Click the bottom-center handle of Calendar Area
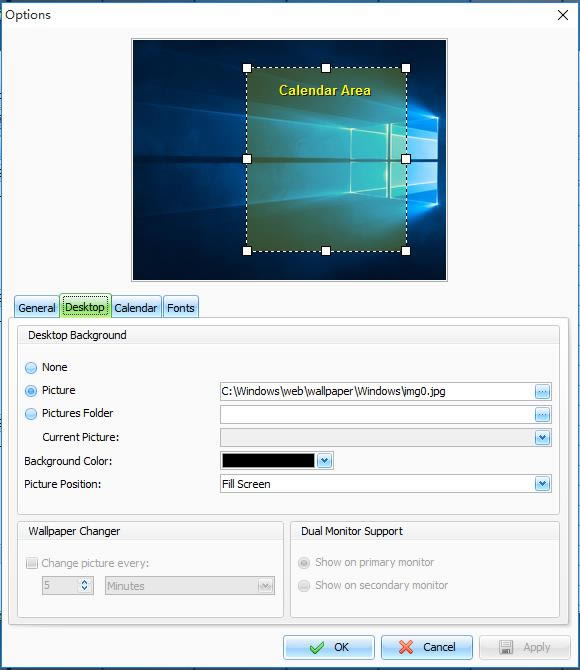This screenshot has height=670, width=580. tap(326, 251)
